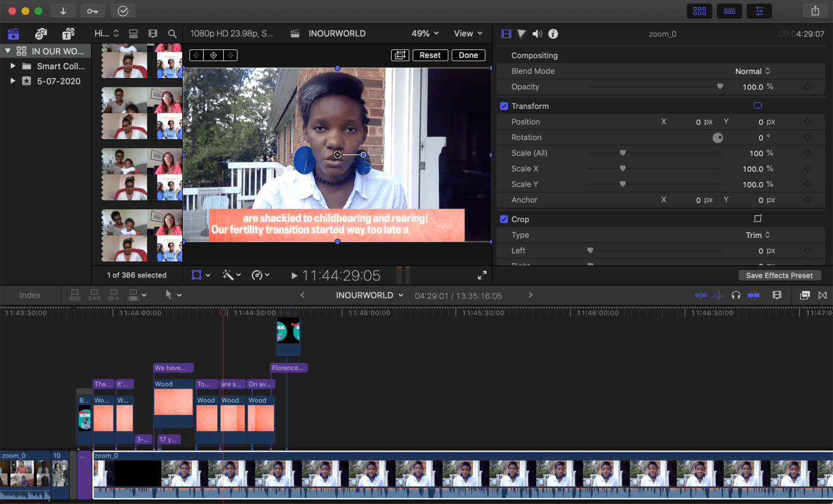The image size is (833, 504).
Task: Open the Photos and Audio sidebar
Action: 40,34
